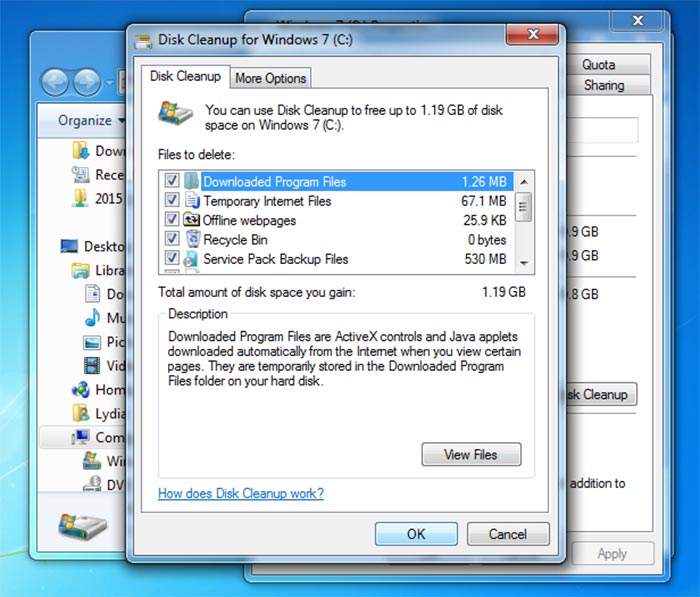Select the Computer icon in sidebar
The image size is (700, 597).
[80, 437]
